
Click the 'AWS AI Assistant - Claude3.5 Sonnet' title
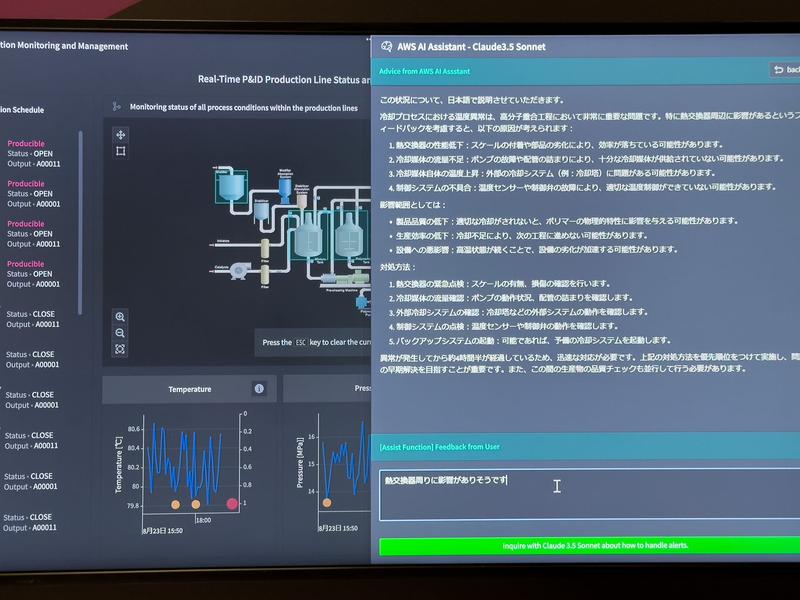coord(471,47)
